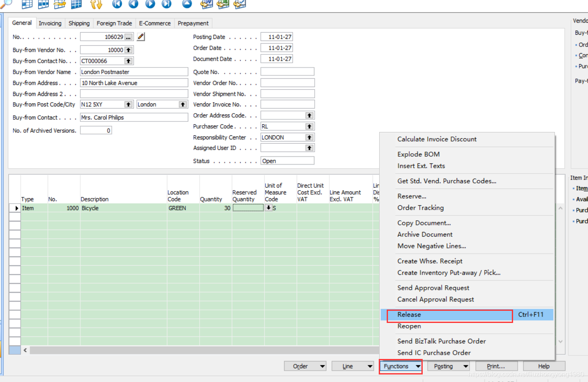Screen dimensions: 588x382
Task: Click the yellow Sort arrows toolbar icon
Action: click(96, 4)
